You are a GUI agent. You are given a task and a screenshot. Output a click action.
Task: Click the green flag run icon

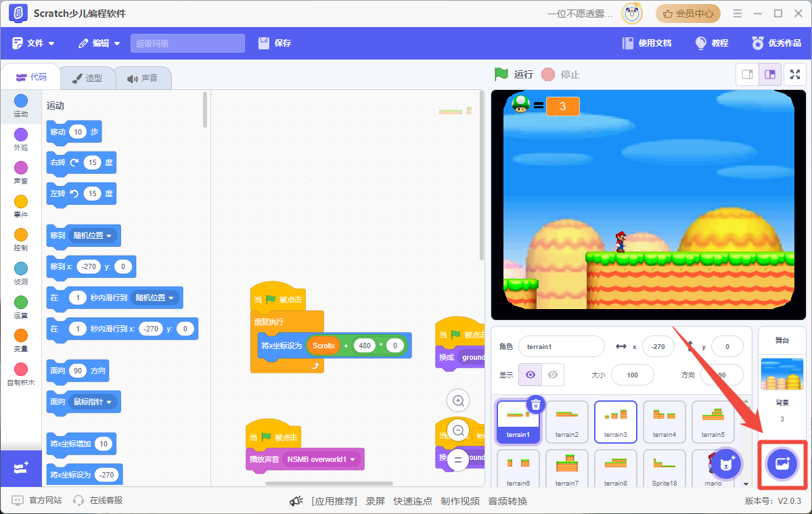coord(501,74)
